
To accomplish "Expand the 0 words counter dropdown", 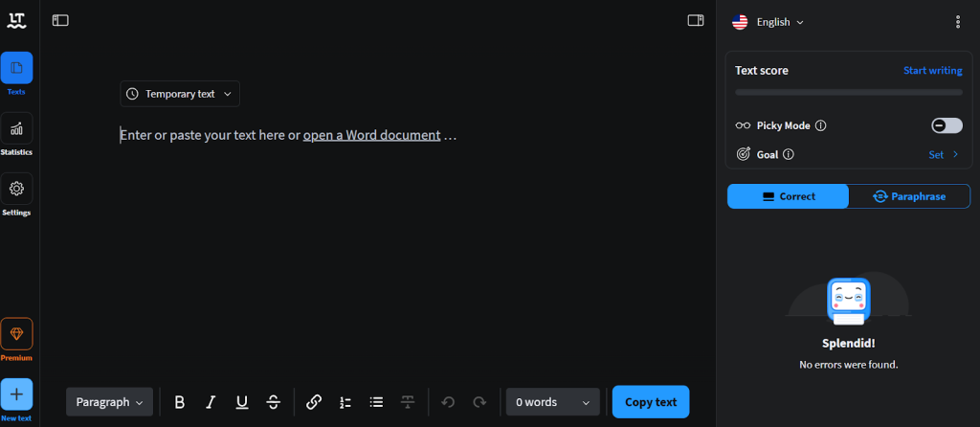I will click(x=552, y=402).
